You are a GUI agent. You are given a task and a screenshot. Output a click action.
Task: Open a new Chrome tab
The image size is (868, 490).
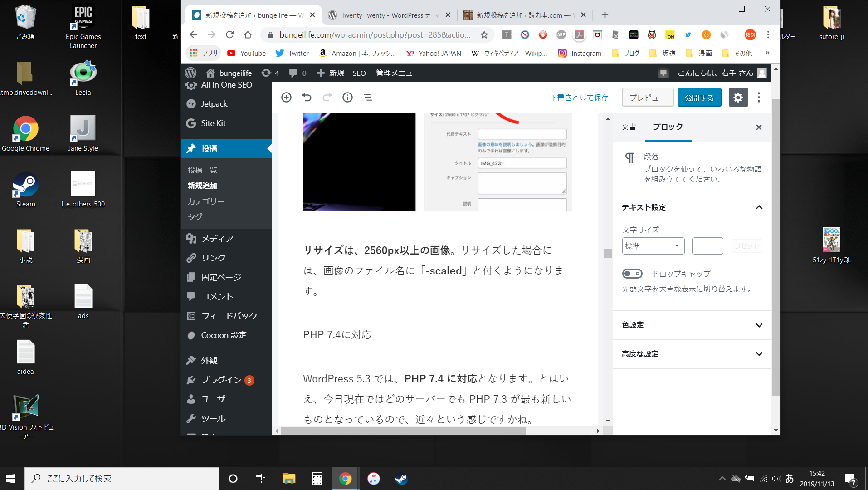[x=605, y=15]
